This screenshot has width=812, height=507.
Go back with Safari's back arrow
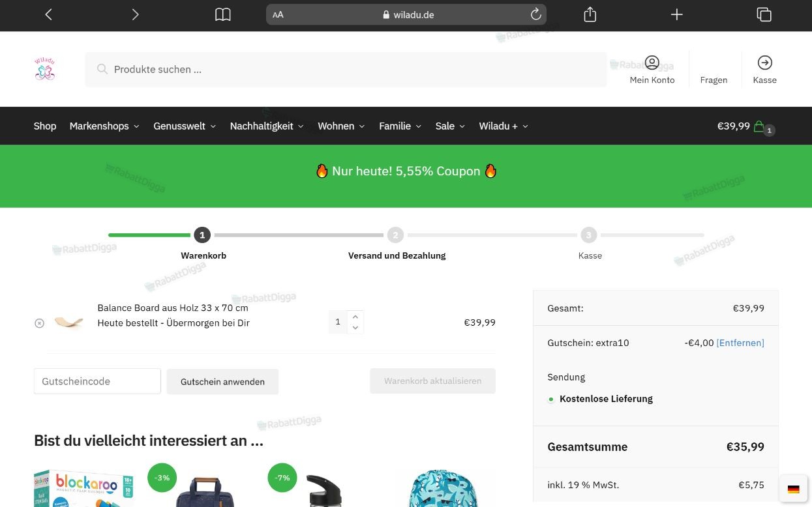(48, 14)
